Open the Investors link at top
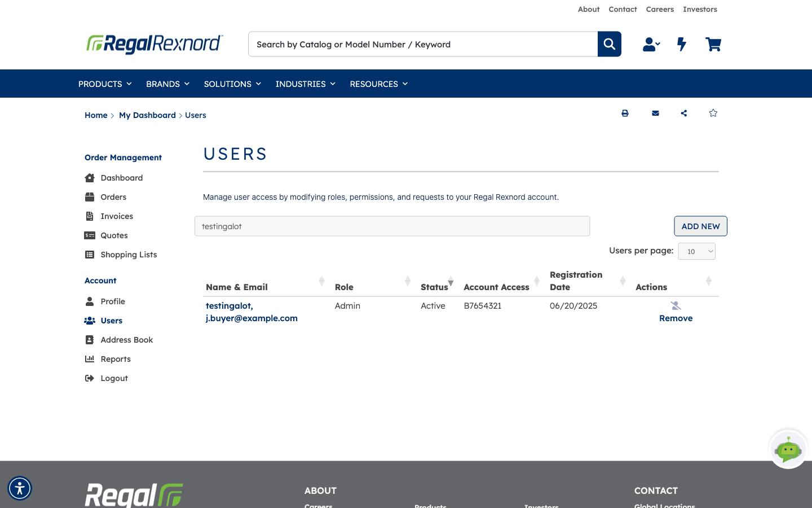The height and width of the screenshot is (508, 812). [700, 9]
